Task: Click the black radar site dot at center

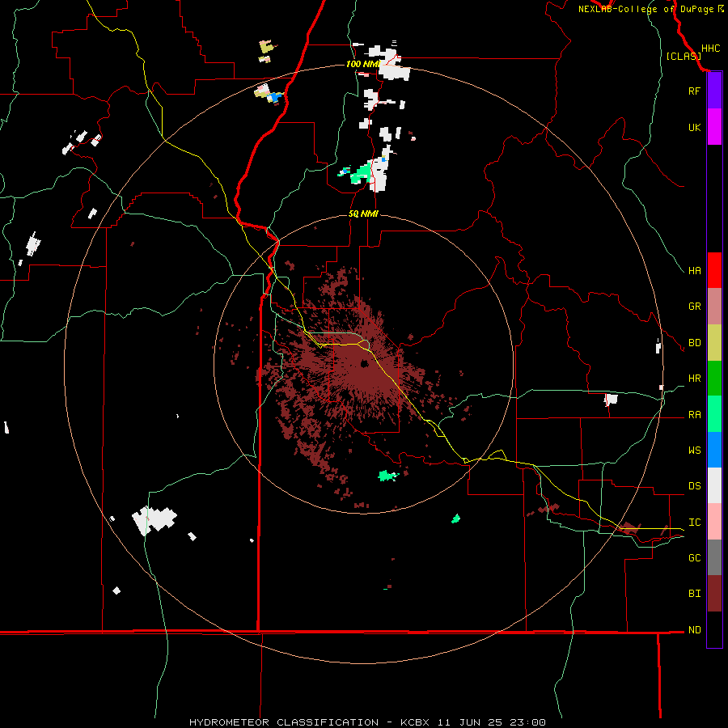Action: (x=365, y=363)
